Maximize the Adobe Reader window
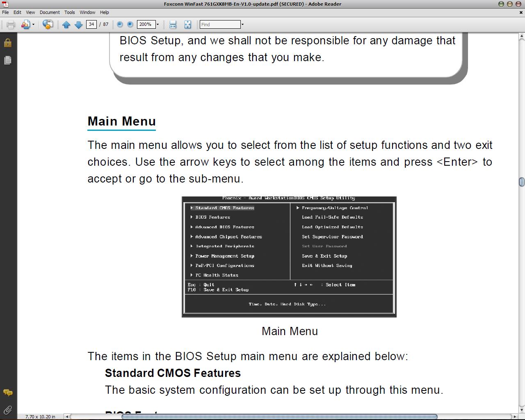 pos(510,4)
